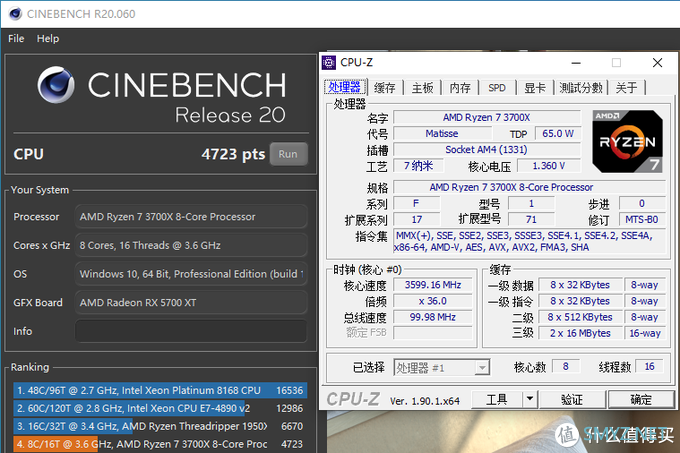
Task: Switch to the 内存 tab in CPU-Z
Action: tap(460, 88)
